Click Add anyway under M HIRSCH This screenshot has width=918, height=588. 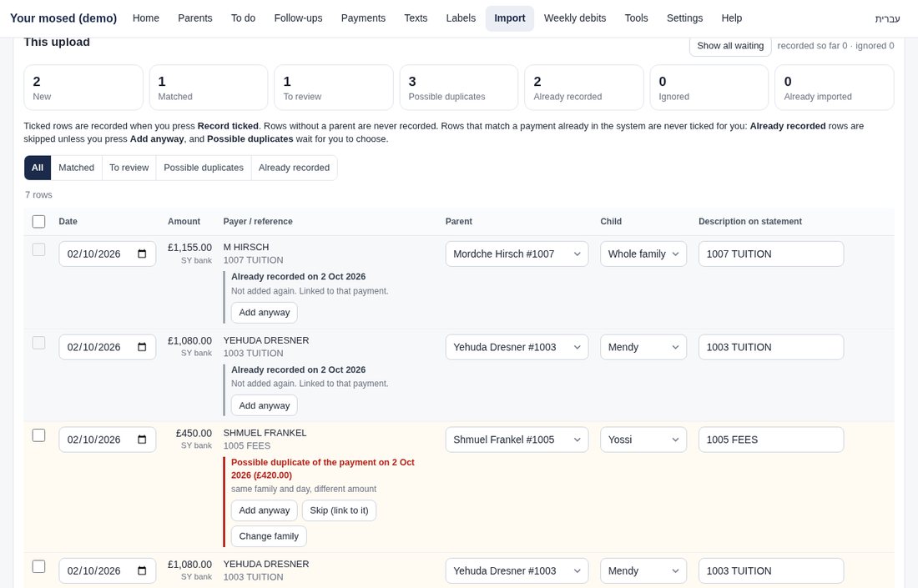click(264, 313)
